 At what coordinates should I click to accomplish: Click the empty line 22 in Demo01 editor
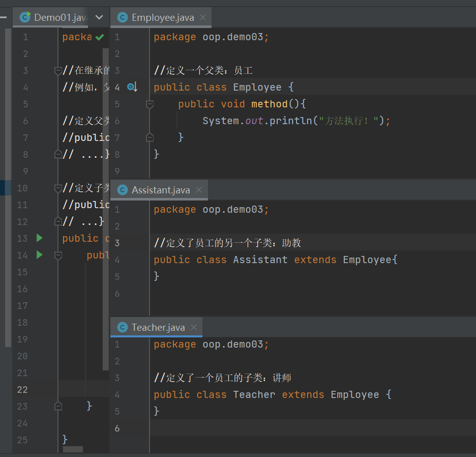84,389
